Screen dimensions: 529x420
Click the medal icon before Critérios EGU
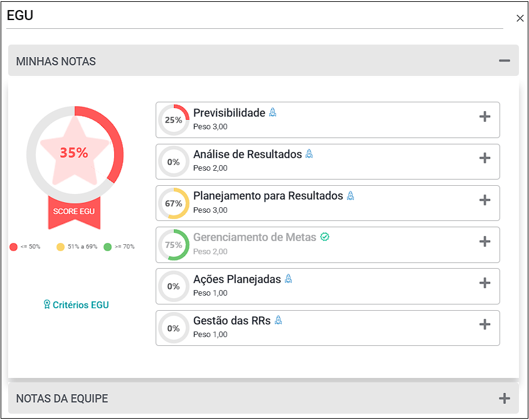[x=47, y=304]
